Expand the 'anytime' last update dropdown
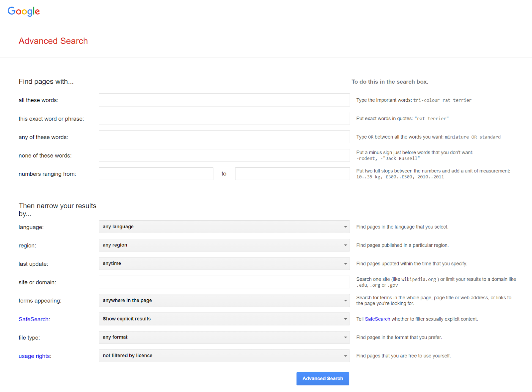The image size is (532, 392). tap(224, 263)
